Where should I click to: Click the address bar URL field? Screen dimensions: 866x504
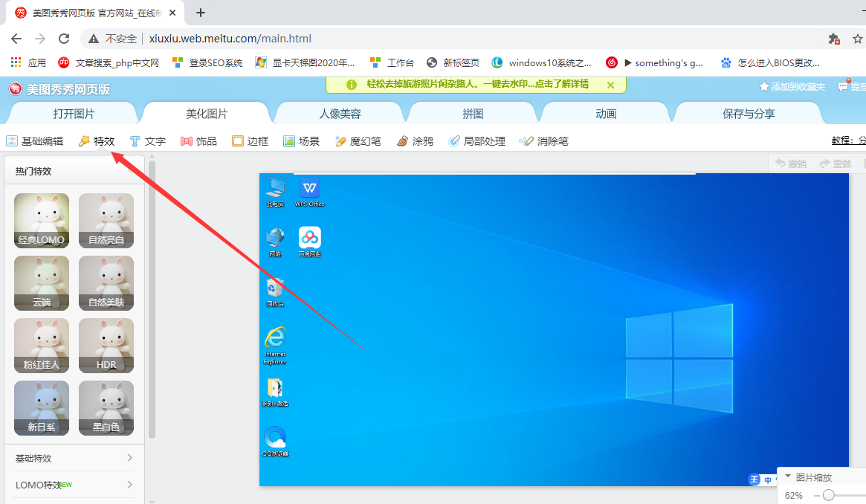coord(230,39)
